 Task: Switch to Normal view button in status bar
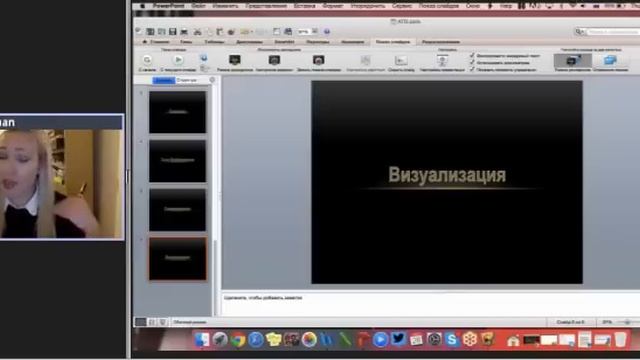pos(140,322)
